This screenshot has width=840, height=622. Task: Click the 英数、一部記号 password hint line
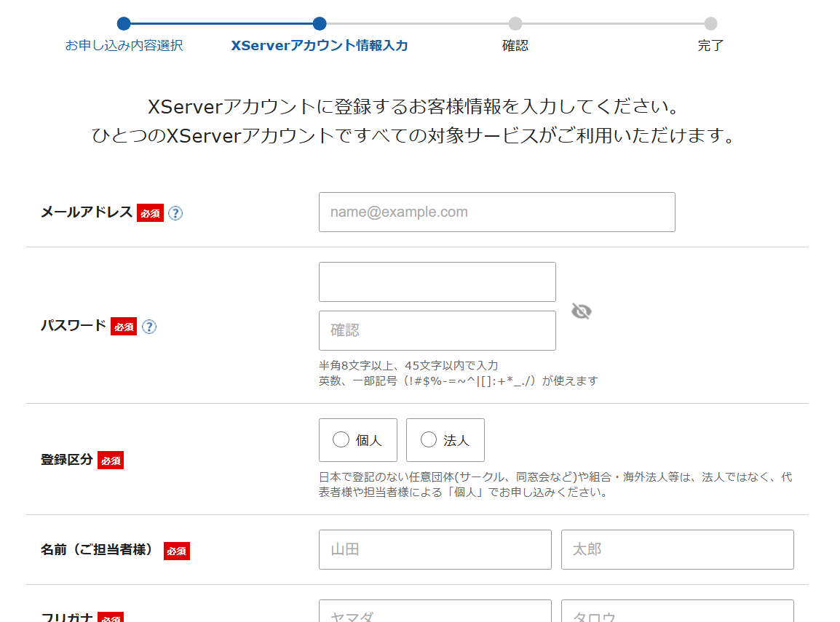[x=458, y=380]
